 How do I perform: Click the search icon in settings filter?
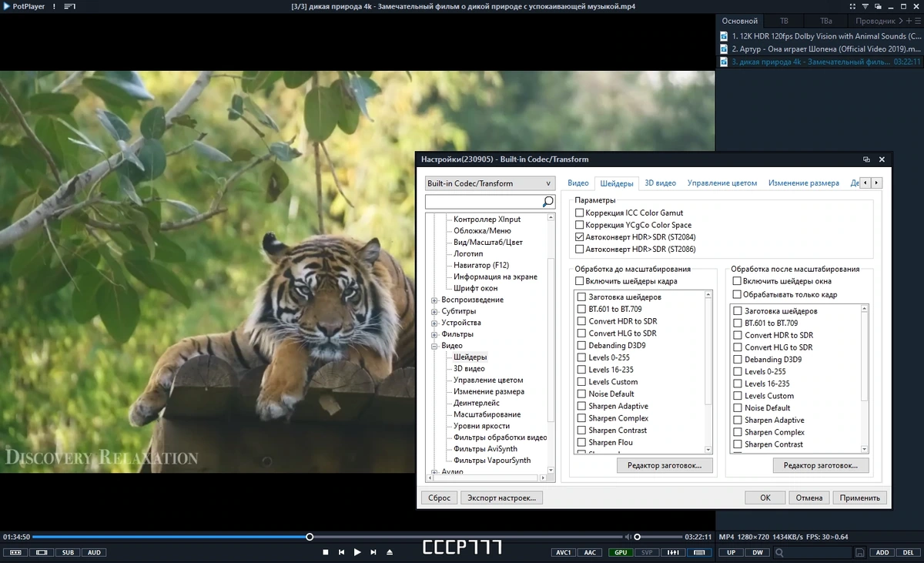(x=547, y=202)
